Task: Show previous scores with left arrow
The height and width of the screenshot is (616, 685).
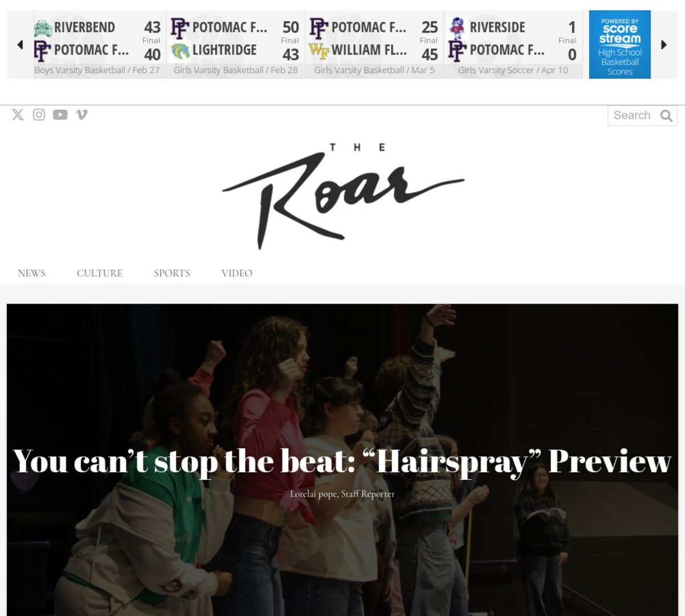Action: pyautogui.click(x=20, y=44)
